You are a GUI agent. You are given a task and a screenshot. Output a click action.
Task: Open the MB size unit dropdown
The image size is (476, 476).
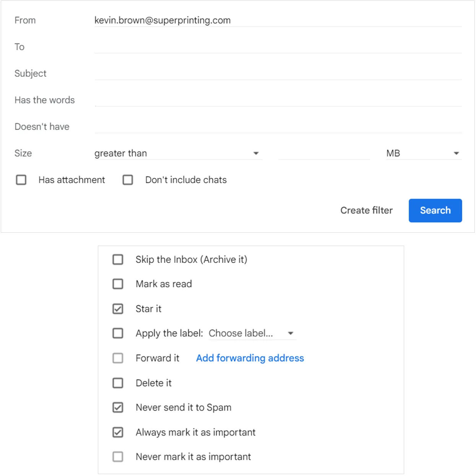[423, 153]
